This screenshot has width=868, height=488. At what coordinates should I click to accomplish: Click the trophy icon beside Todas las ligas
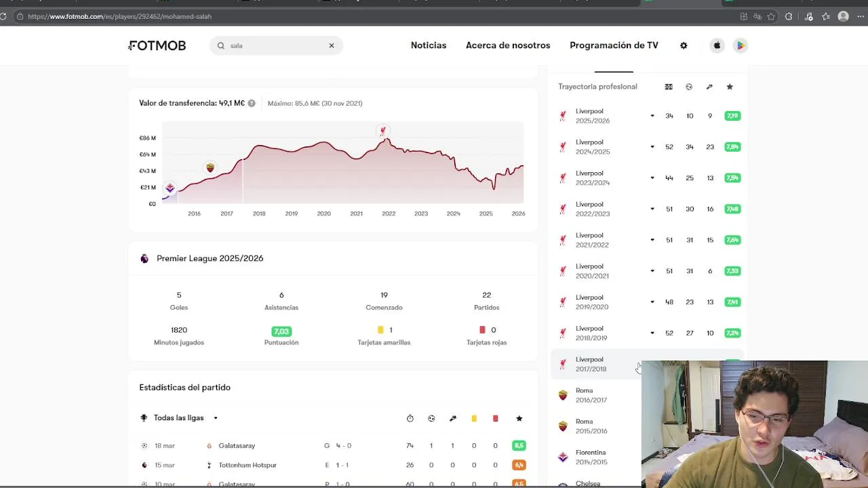coord(144,418)
